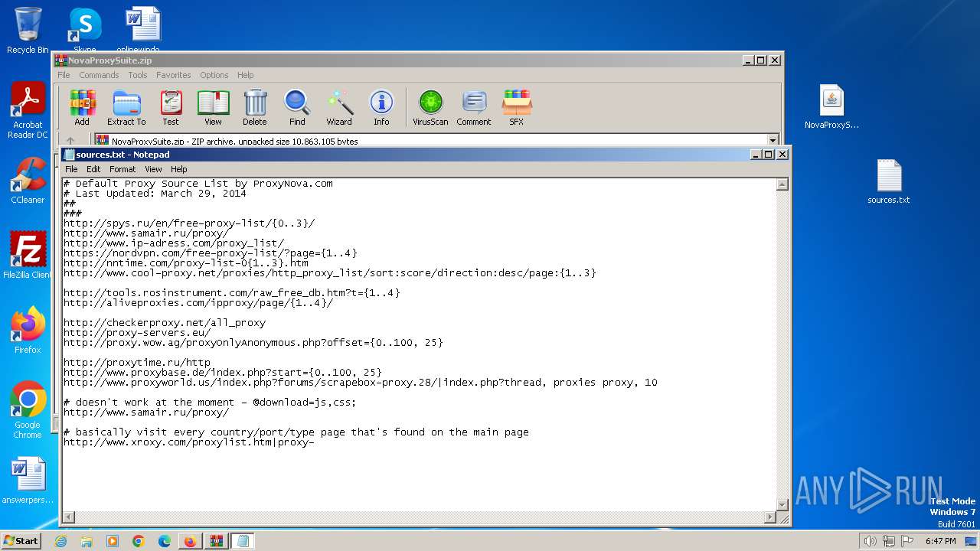The height and width of the screenshot is (551, 980).
Task: Click the xroxy.com proxylist line
Action: tap(189, 442)
